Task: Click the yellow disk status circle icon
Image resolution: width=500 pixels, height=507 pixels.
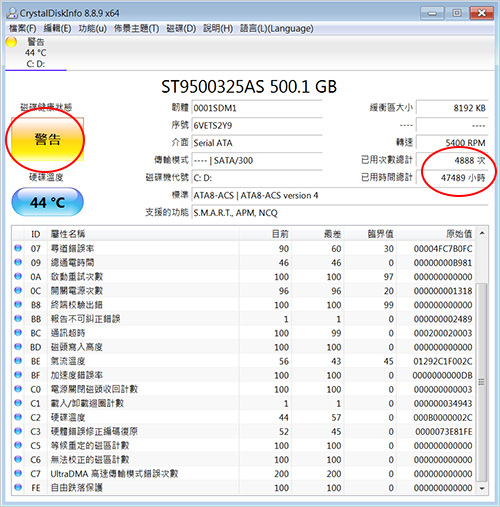Action: pyautogui.click(x=11, y=42)
